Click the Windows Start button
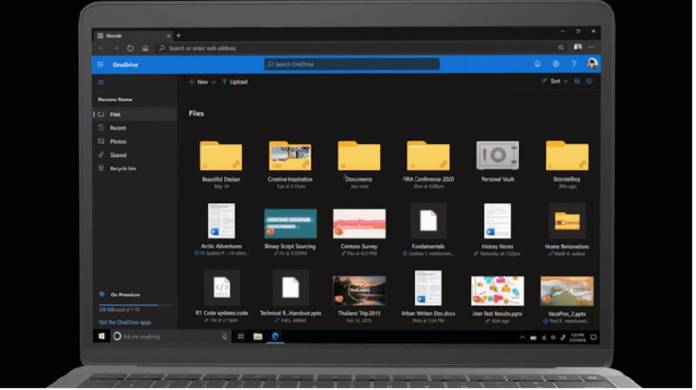696x390 pixels. 102,337
